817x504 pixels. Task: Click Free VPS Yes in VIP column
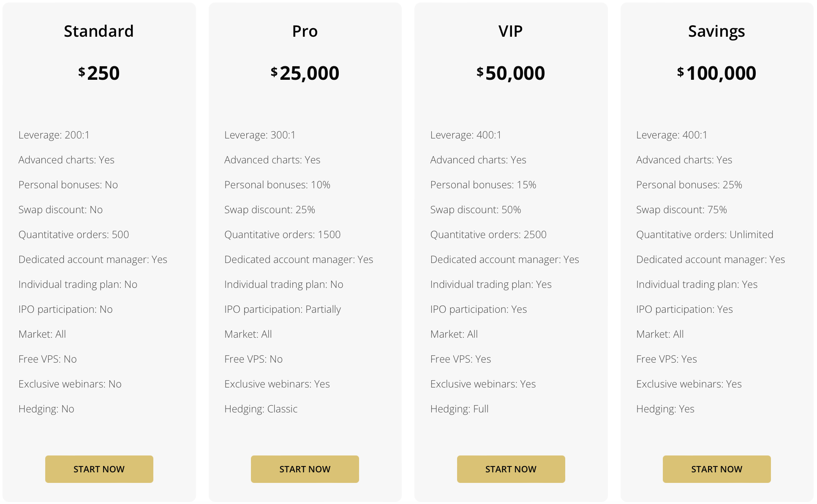pos(460,359)
